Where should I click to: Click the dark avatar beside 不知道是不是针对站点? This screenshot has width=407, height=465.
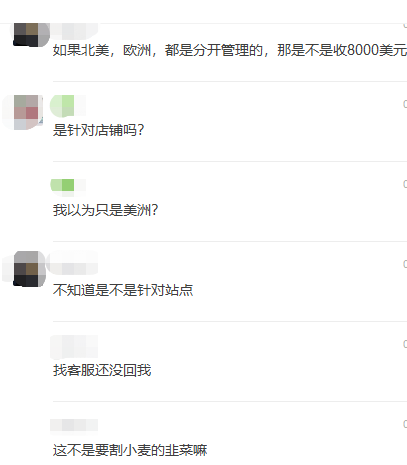pyautogui.click(x=29, y=269)
